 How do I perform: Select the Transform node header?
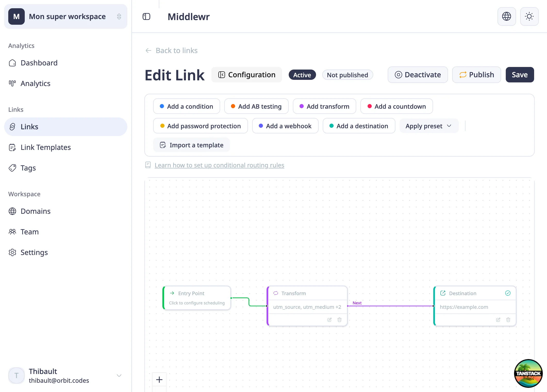(307, 293)
